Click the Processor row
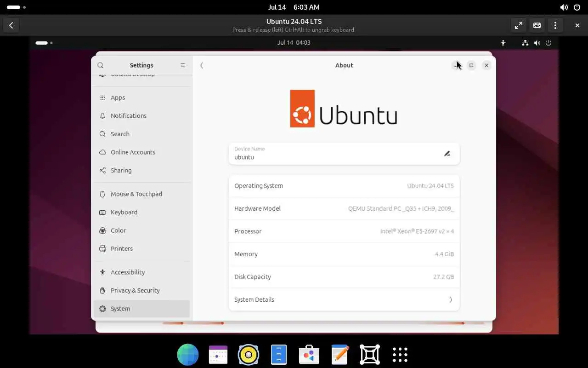Screen dimensions: 588x368 point(344,231)
